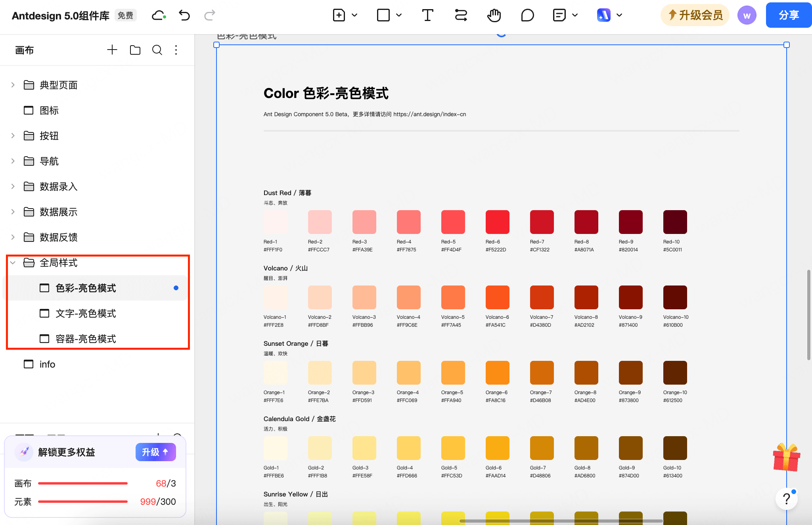Open the help question mark button
This screenshot has width=812, height=525.
pos(787,499)
